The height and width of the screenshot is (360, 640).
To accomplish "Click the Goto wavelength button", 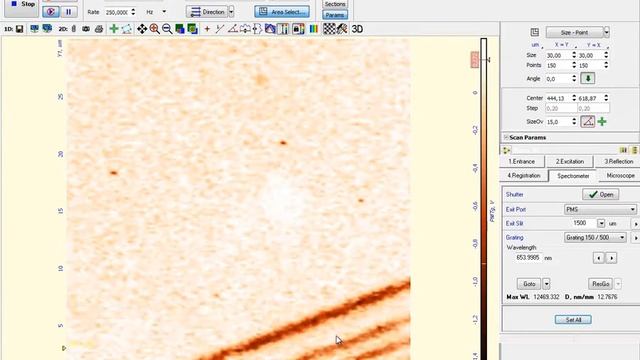I will tap(529, 284).
